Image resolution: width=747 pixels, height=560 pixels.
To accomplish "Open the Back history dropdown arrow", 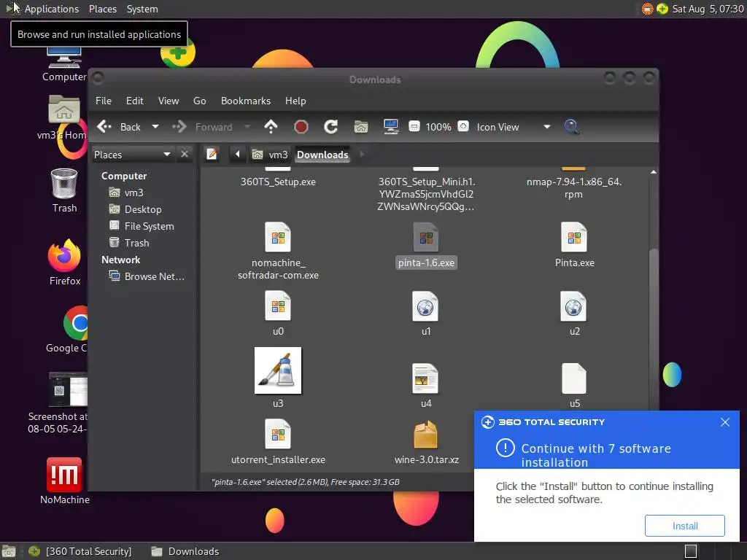I will tap(155, 127).
